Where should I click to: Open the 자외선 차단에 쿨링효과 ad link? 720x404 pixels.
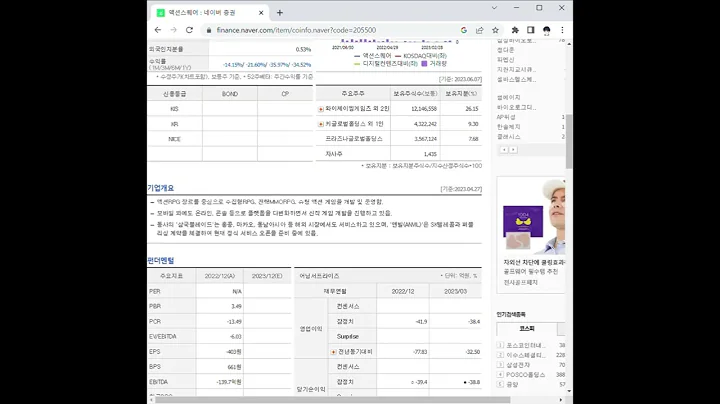click(x=534, y=262)
